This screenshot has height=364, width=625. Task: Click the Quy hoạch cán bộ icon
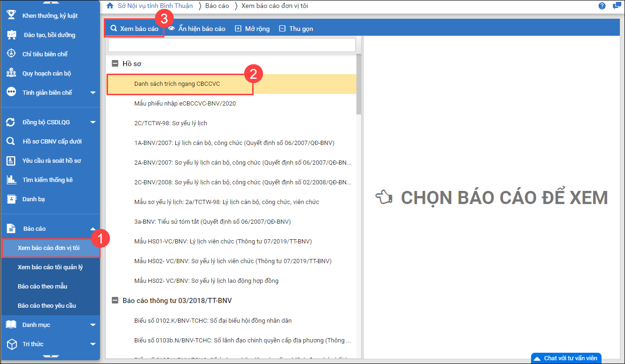[x=11, y=73]
